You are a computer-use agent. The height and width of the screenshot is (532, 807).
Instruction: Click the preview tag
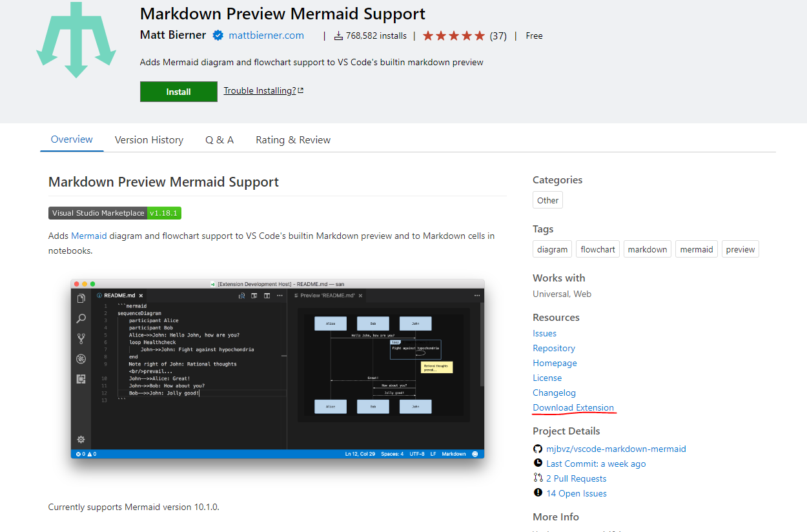(x=741, y=249)
